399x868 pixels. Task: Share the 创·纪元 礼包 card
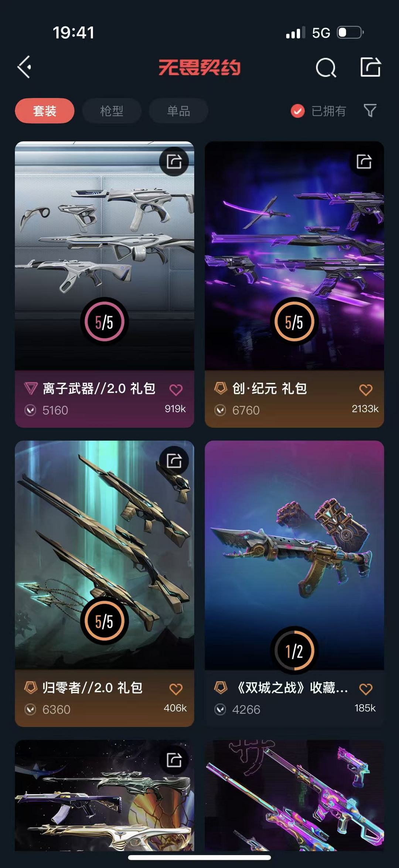[x=364, y=162]
